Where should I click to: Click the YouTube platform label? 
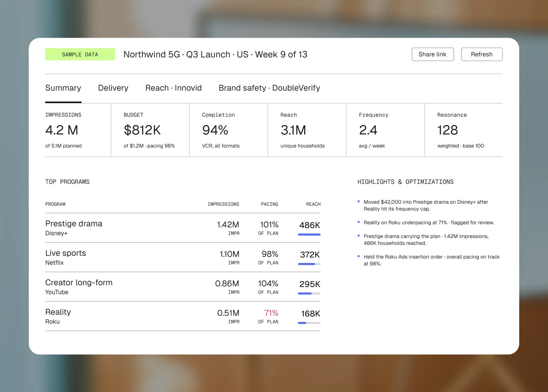point(57,292)
